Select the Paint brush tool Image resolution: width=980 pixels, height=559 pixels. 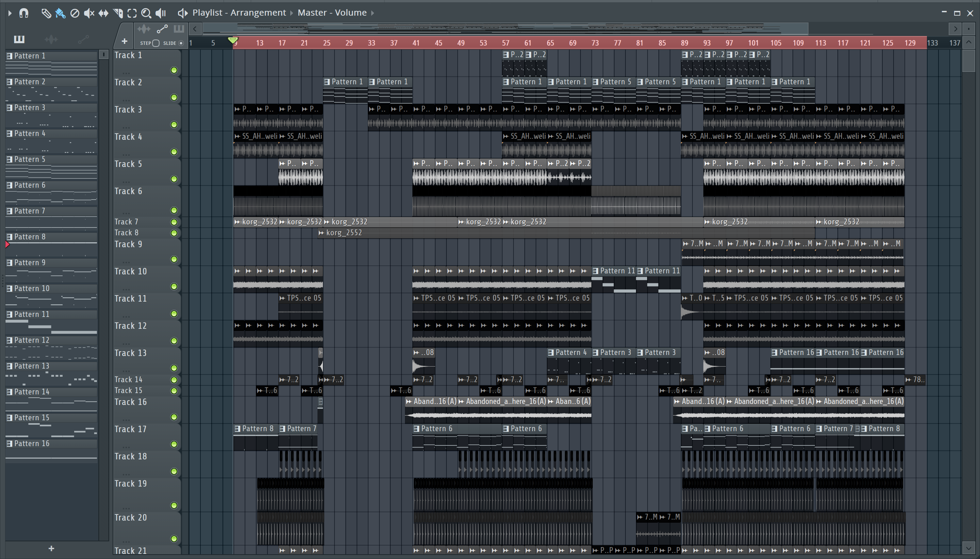pyautogui.click(x=60, y=14)
